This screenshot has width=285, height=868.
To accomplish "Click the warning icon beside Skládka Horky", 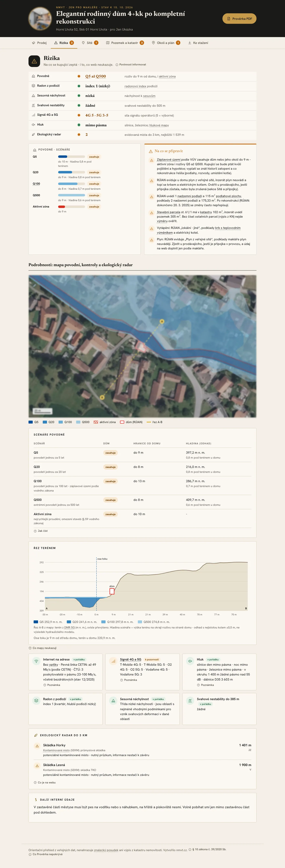I will click(37, 746).
